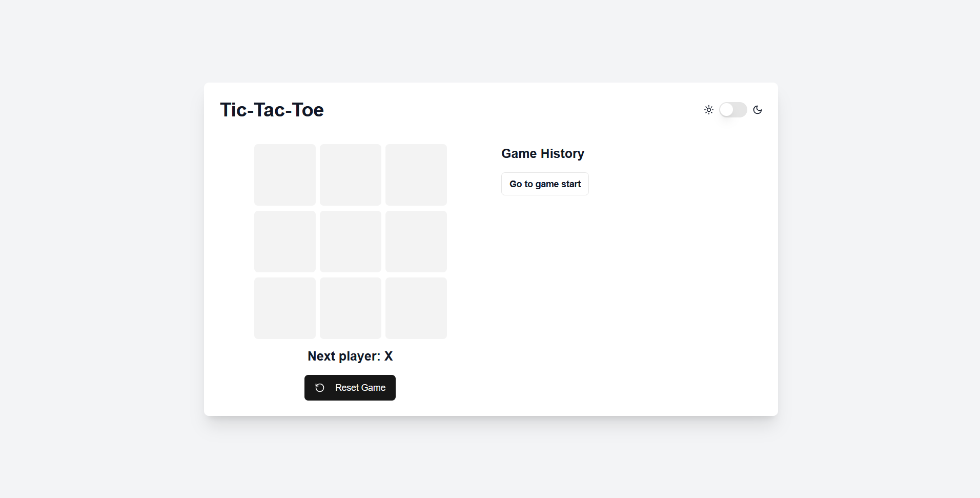
Task: Click the bottom-middle board square
Action: coord(350,308)
